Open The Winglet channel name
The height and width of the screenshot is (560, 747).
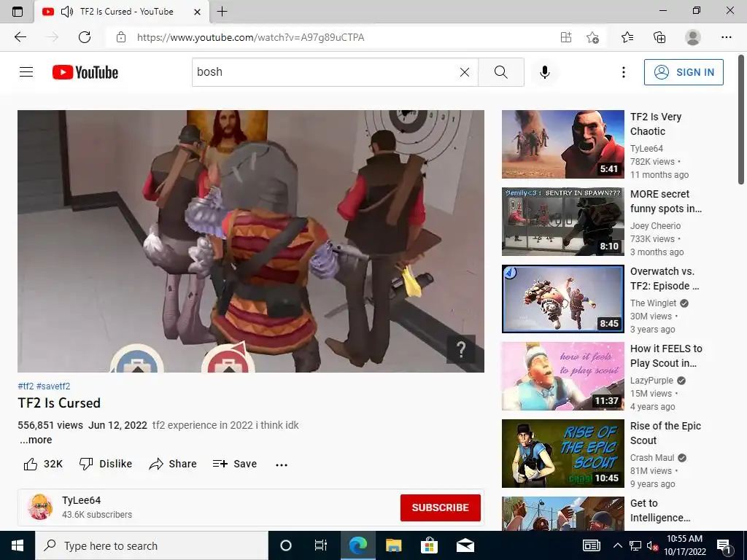coord(653,303)
